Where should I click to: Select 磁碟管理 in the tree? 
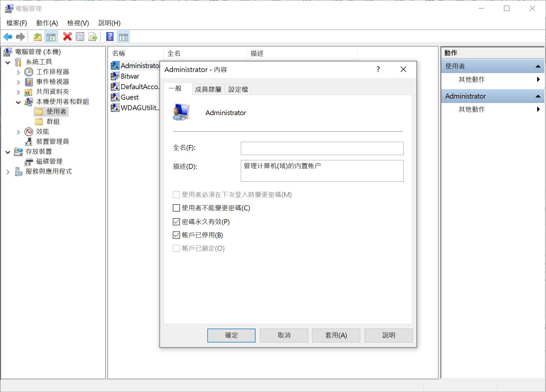pyautogui.click(x=49, y=161)
